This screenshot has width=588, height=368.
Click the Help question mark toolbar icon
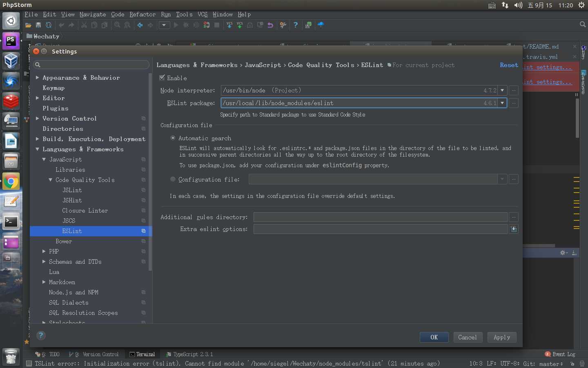click(296, 25)
